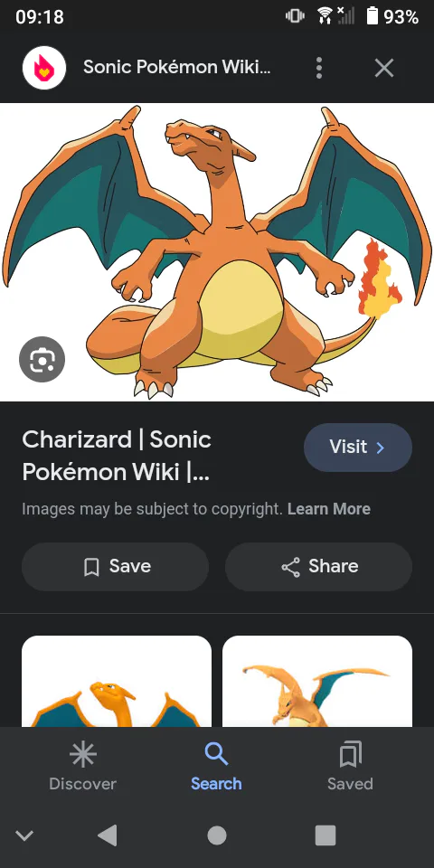Click the bookmark icon on Save

tap(91, 567)
